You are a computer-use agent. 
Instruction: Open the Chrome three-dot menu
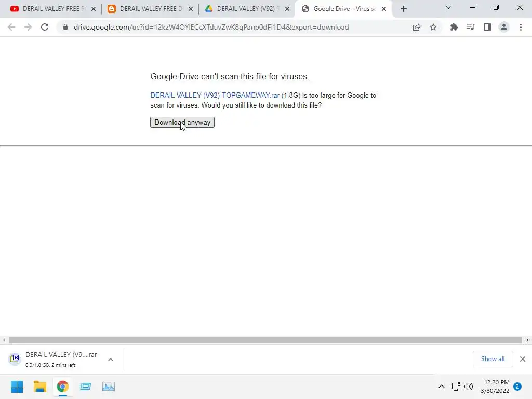pos(521,27)
